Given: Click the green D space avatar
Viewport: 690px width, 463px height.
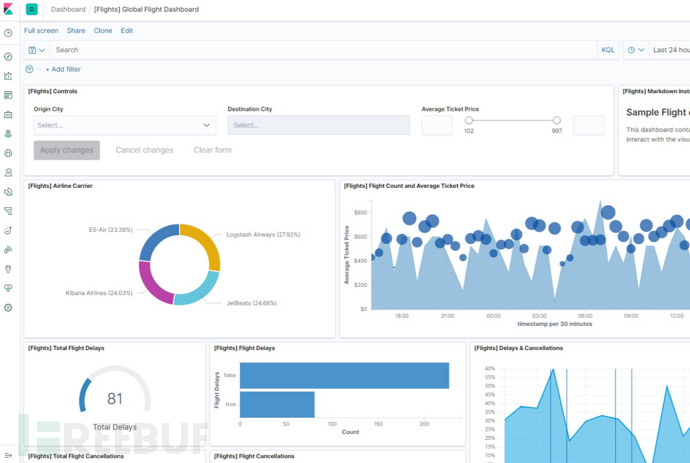Looking at the screenshot, I should click(x=32, y=9).
